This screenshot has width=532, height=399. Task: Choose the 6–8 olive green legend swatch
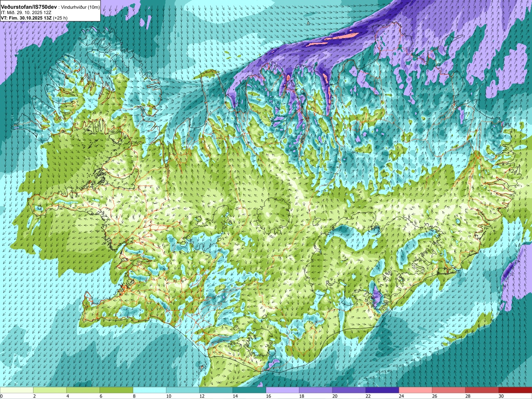pyautogui.click(x=116, y=390)
